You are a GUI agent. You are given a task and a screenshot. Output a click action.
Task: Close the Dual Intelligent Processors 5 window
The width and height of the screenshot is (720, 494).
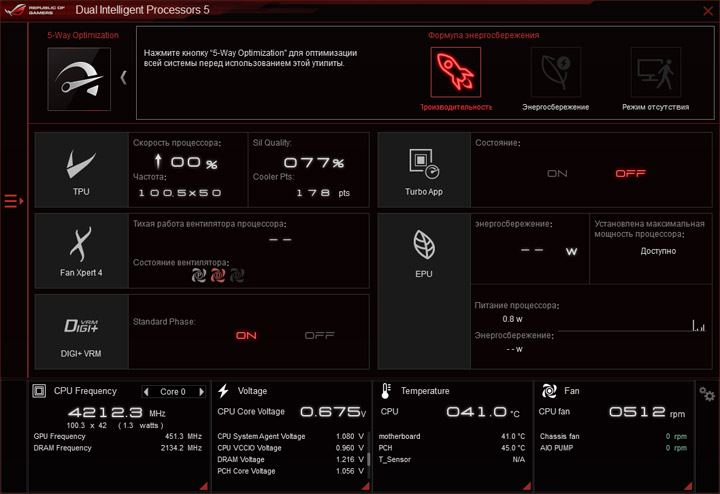(x=708, y=11)
